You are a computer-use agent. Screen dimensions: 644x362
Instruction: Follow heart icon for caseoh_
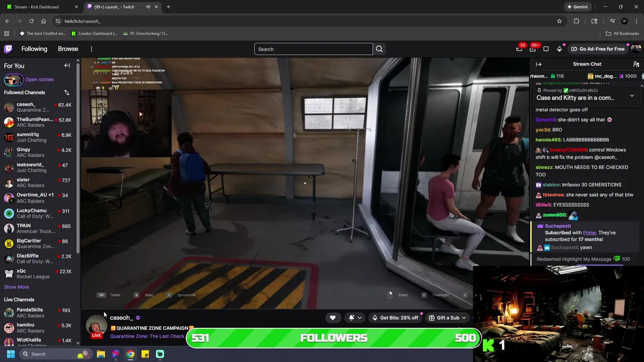(x=333, y=318)
